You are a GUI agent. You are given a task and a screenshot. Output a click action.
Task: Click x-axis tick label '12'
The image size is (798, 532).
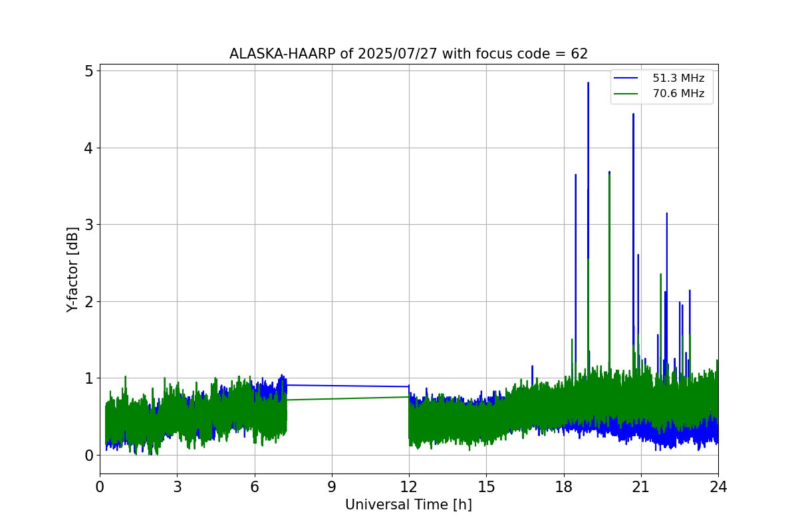pyautogui.click(x=409, y=487)
